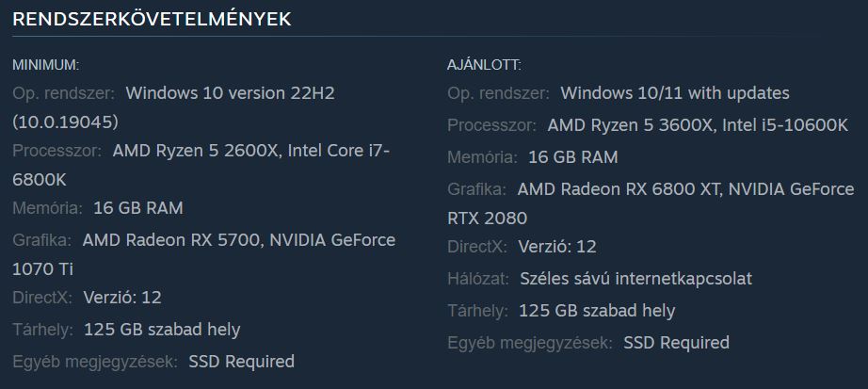
Task: Click the Széles sávú internetkapcsolat network text
Action: pos(635,279)
